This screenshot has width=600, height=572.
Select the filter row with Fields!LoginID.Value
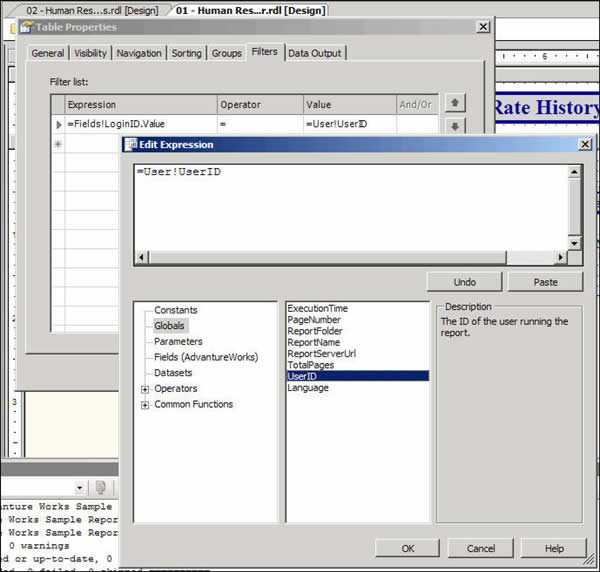(x=140, y=124)
